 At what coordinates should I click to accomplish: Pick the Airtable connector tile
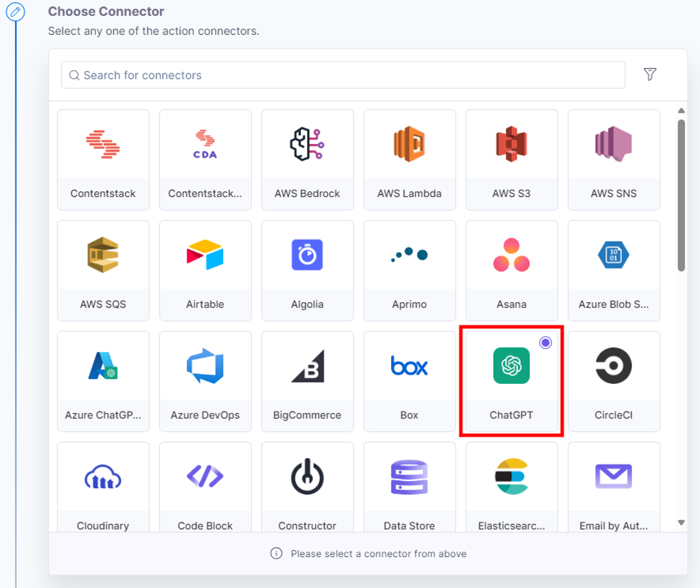click(205, 270)
